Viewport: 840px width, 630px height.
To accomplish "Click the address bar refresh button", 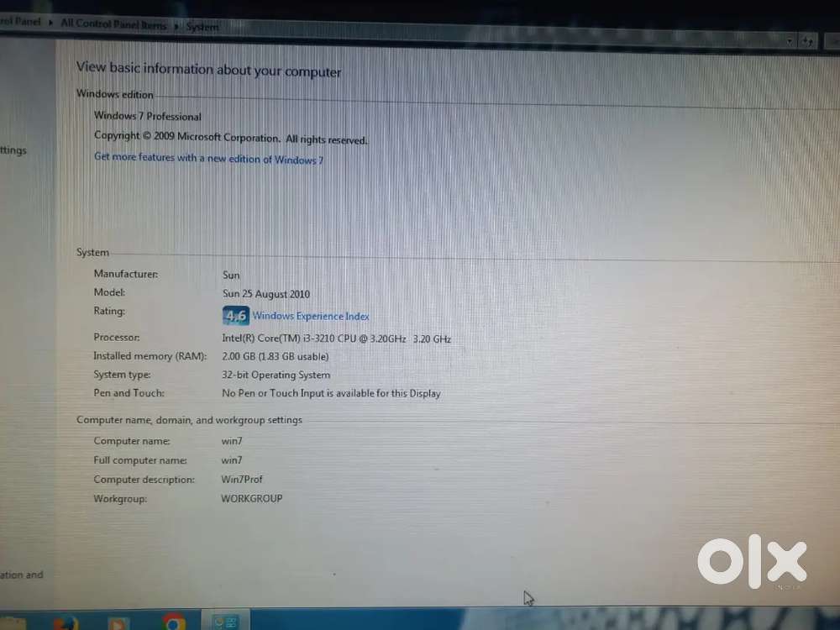I will (807, 40).
